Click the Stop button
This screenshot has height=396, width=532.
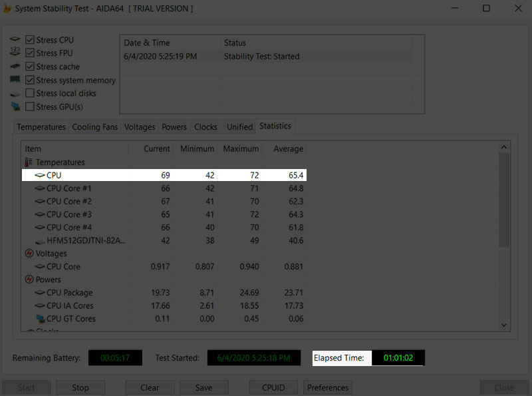tap(80, 387)
